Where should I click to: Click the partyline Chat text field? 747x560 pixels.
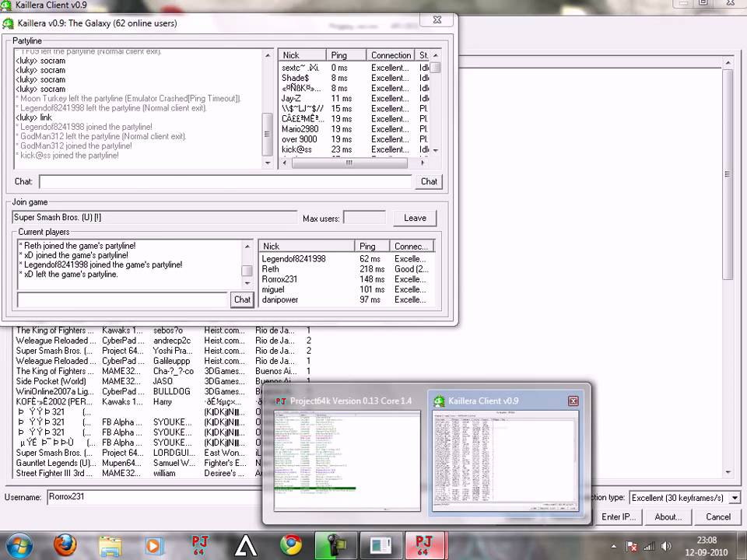pyautogui.click(x=226, y=181)
